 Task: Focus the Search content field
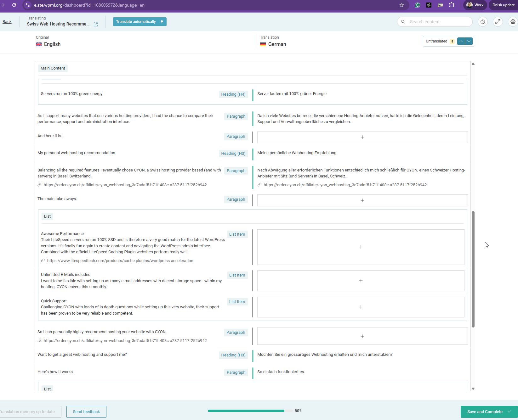point(435,22)
